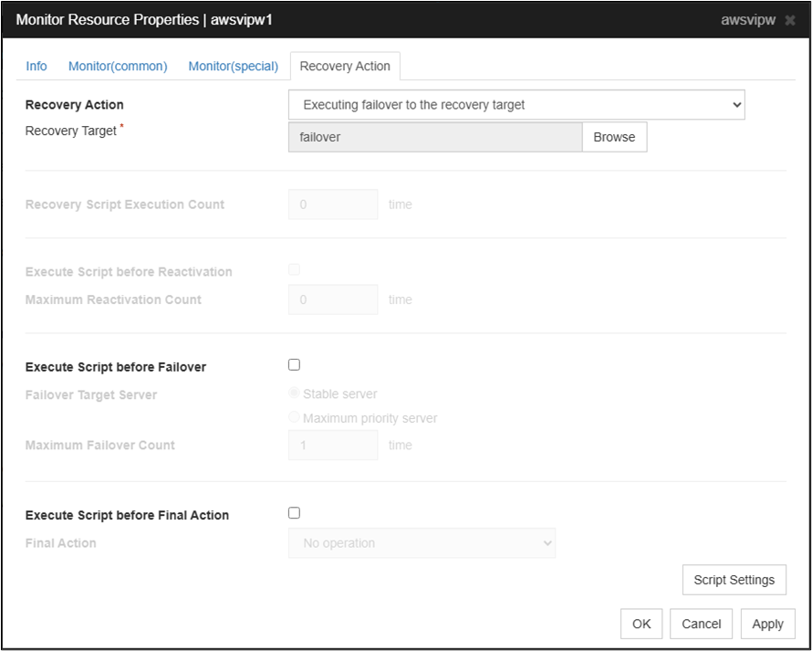812x651 pixels.
Task: Select the Recovery Action tab
Action: [x=345, y=66]
